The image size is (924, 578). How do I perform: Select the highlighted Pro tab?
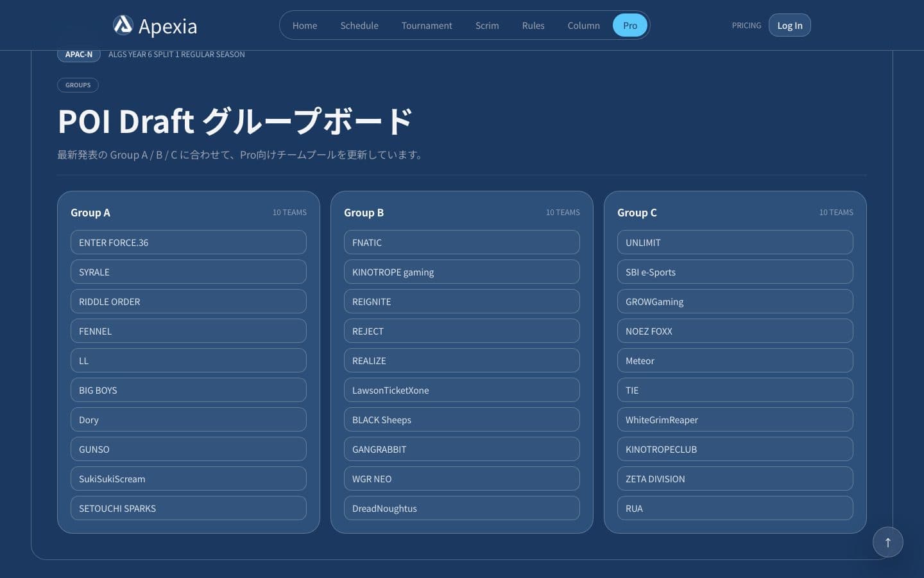(x=630, y=26)
